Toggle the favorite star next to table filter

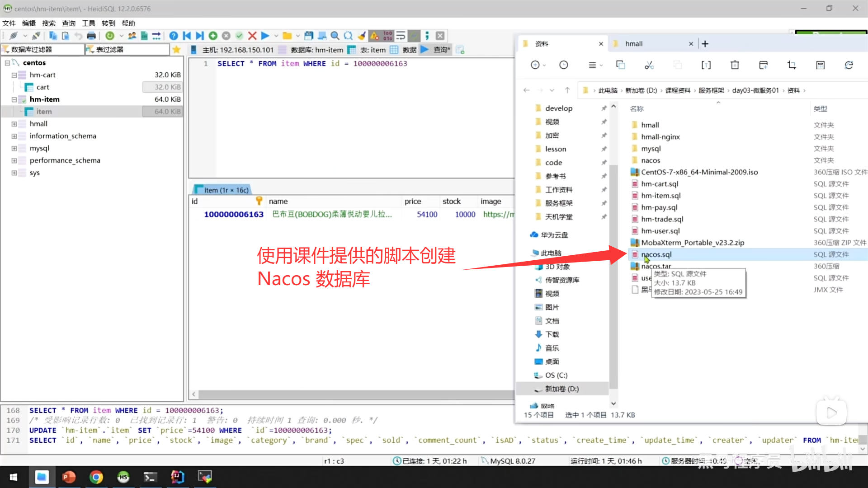click(x=176, y=49)
